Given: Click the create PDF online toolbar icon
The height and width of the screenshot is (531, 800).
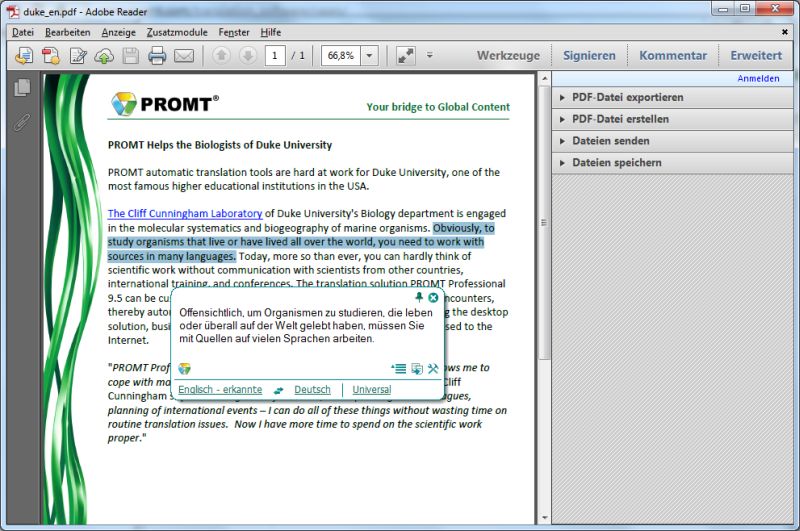Looking at the screenshot, I should (24, 56).
